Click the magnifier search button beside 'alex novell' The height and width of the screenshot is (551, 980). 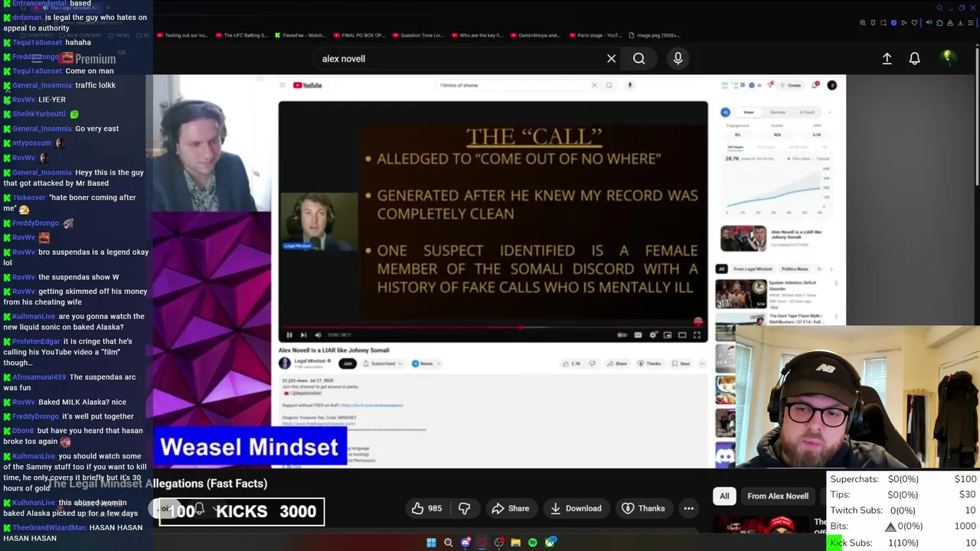(x=639, y=59)
